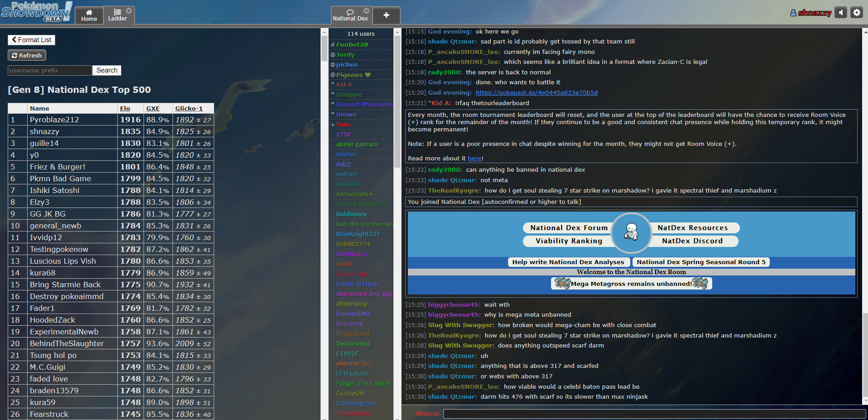The height and width of the screenshot is (420, 868).
Task: Focus the chat message input box
Action: (x=654, y=413)
